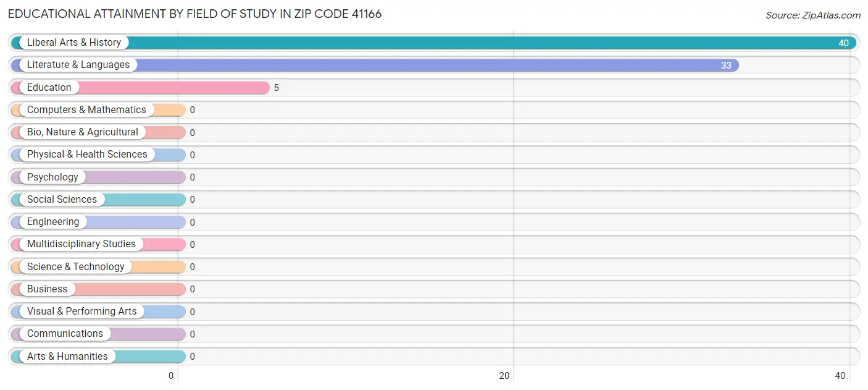Click the Literature & Languages label

(78, 65)
